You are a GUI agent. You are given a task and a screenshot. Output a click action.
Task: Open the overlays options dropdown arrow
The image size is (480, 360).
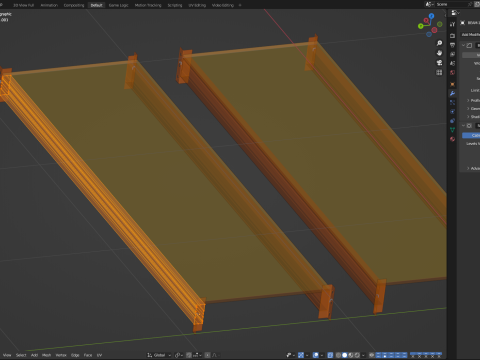(x=321, y=355)
